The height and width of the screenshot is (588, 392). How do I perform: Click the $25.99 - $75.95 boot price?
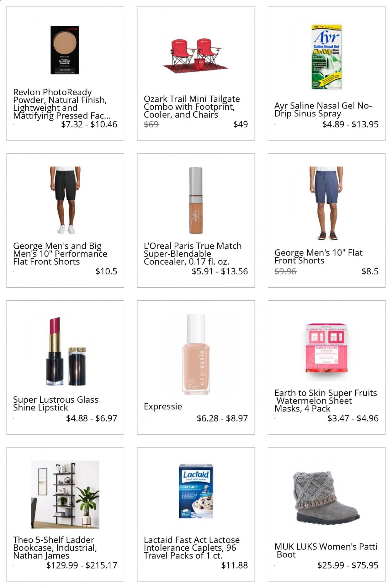pyautogui.click(x=348, y=565)
